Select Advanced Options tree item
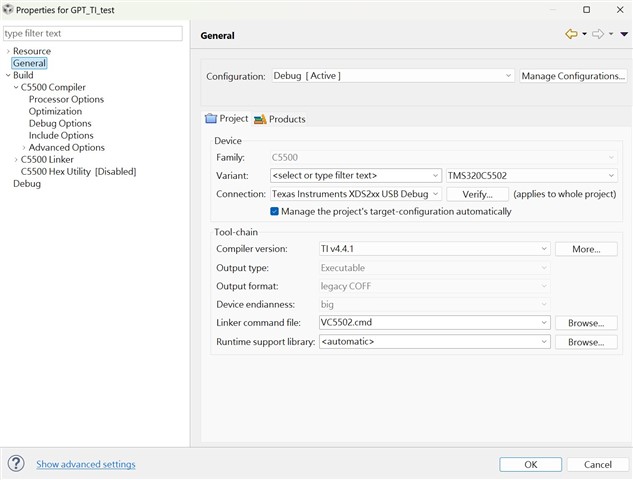This screenshot has height=480, width=633. point(67,148)
